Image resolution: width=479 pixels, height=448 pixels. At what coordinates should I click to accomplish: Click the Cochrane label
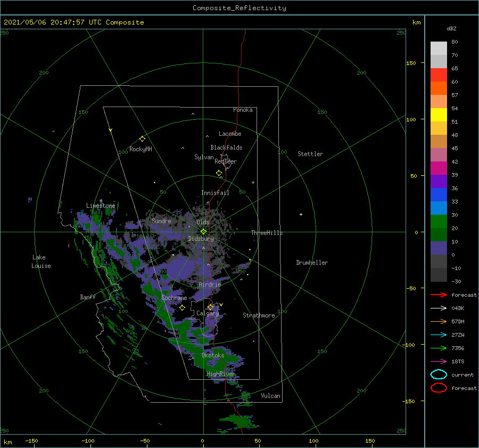pos(174,298)
